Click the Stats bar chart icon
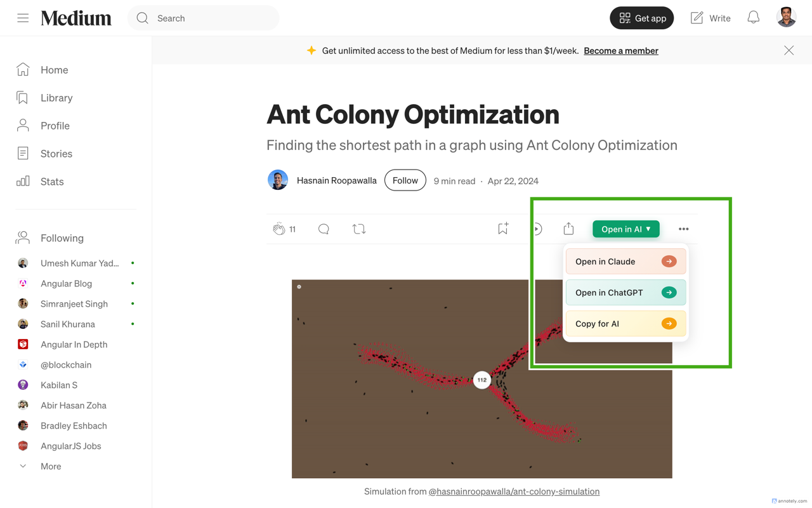This screenshot has width=812, height=508. [x=23, y=181]
